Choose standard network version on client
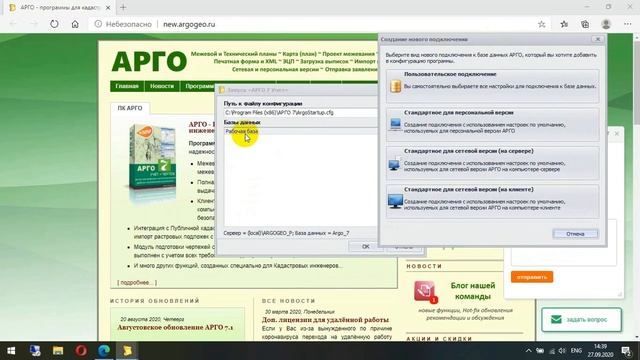 click(492, 201)
